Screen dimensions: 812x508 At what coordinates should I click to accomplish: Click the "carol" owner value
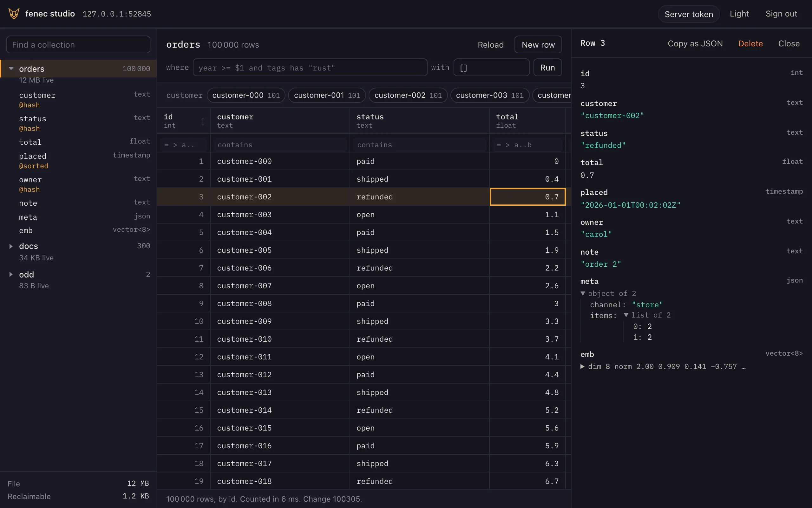[596, 235]
